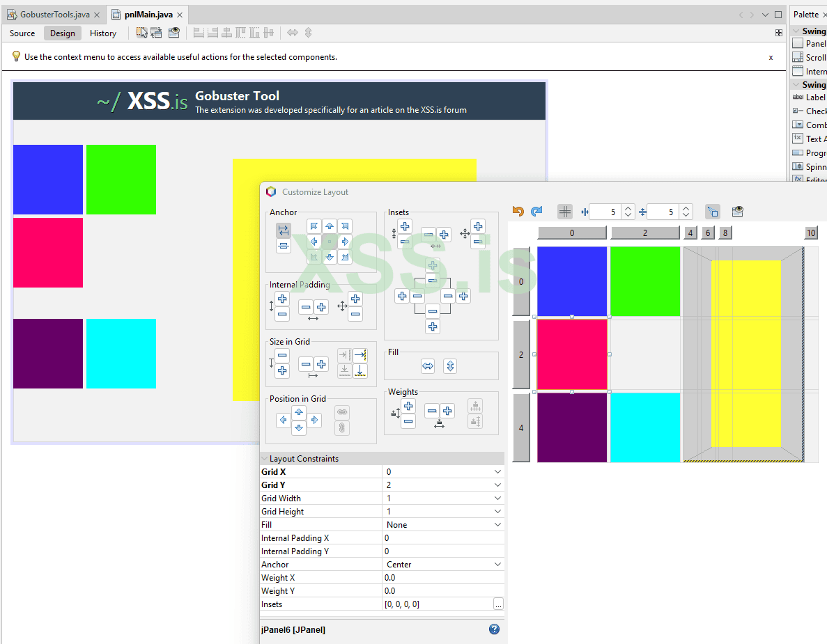Viewport: 827px width, 644px height.
Task: Switch to GobusterTools.java tab
Action: [x=55, y=15]
